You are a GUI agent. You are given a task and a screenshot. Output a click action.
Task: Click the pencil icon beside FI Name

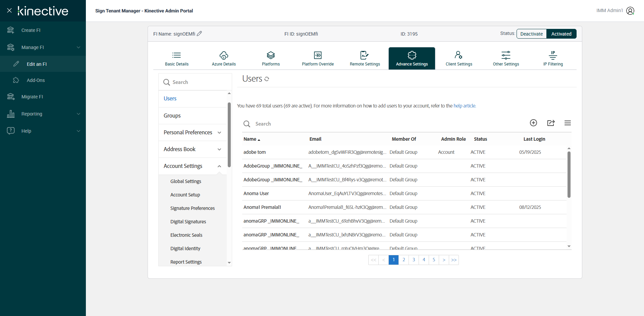tap(199, 34)
